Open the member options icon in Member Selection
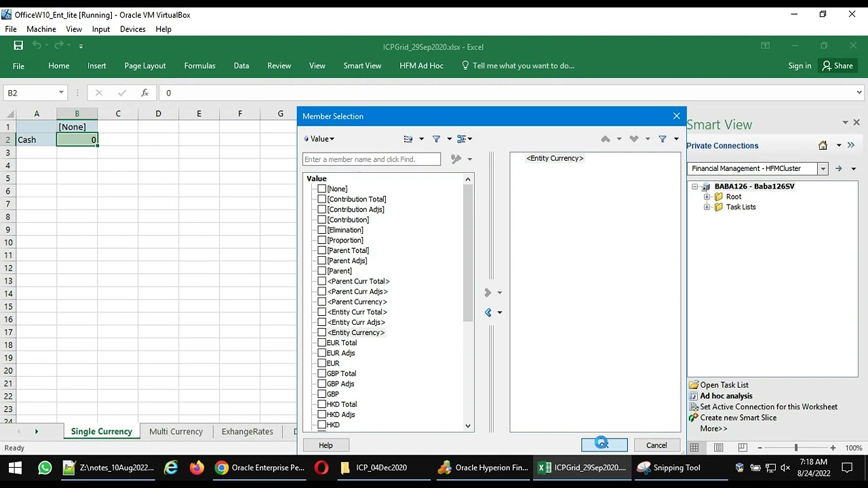The image size is (868, 488). click(408, 139)
